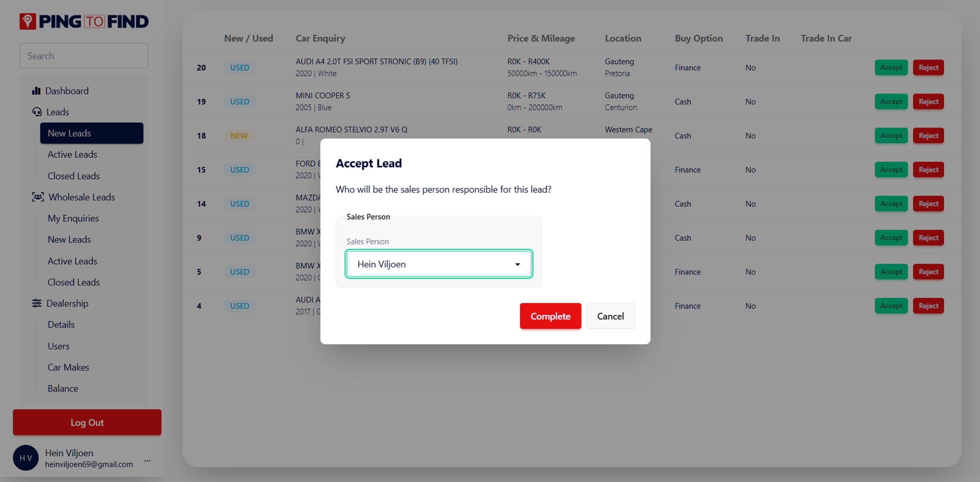Click the sidebar Search field
Screen dimensions: 980x482
click(84, 56)
